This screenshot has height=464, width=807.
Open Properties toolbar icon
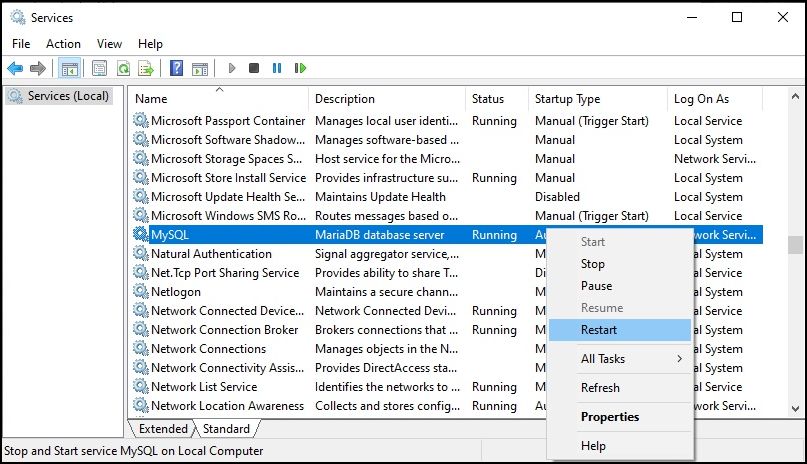[99, 68]
